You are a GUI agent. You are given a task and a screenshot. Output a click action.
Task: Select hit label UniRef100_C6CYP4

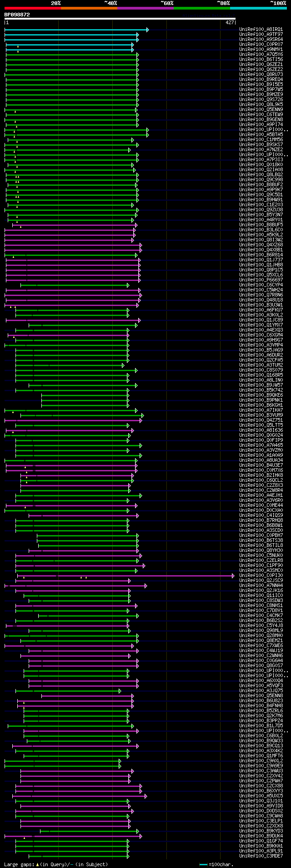261,285
